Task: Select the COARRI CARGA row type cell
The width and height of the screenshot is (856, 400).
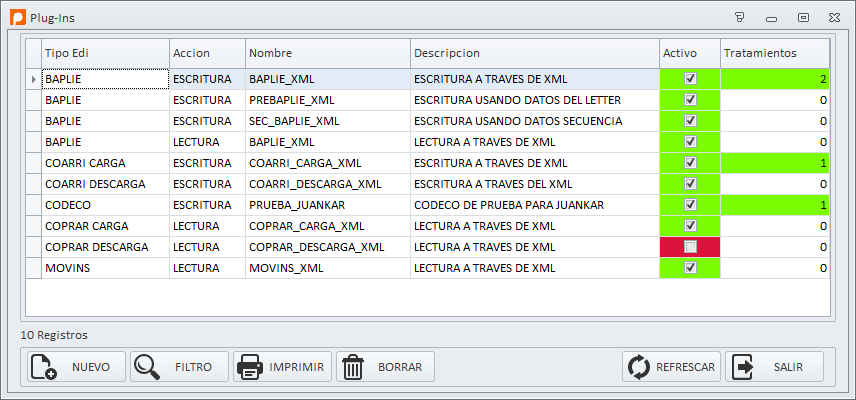Action: [x=105, y=163]
